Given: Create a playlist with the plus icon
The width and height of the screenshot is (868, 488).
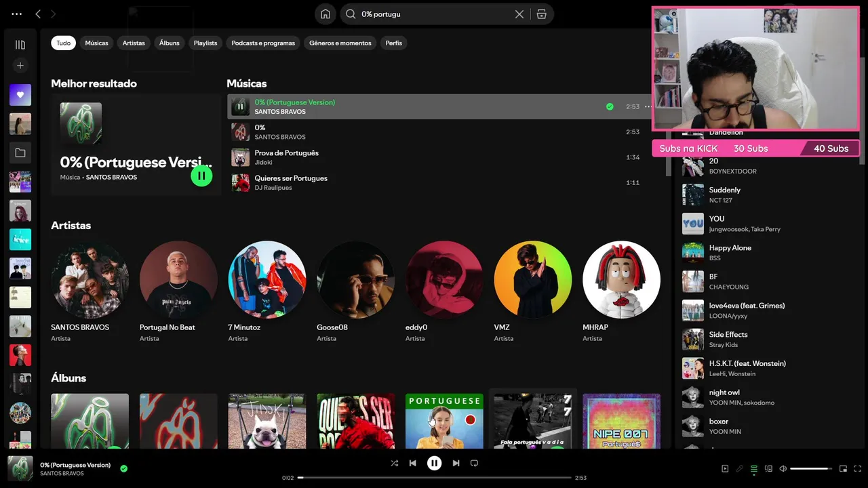Looking at the screenshot, I should coord(20,66).
